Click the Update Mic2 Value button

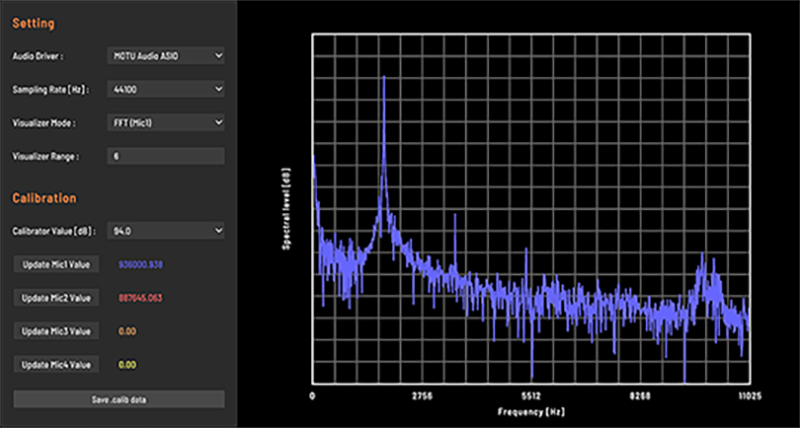click(x=56, y=298)
